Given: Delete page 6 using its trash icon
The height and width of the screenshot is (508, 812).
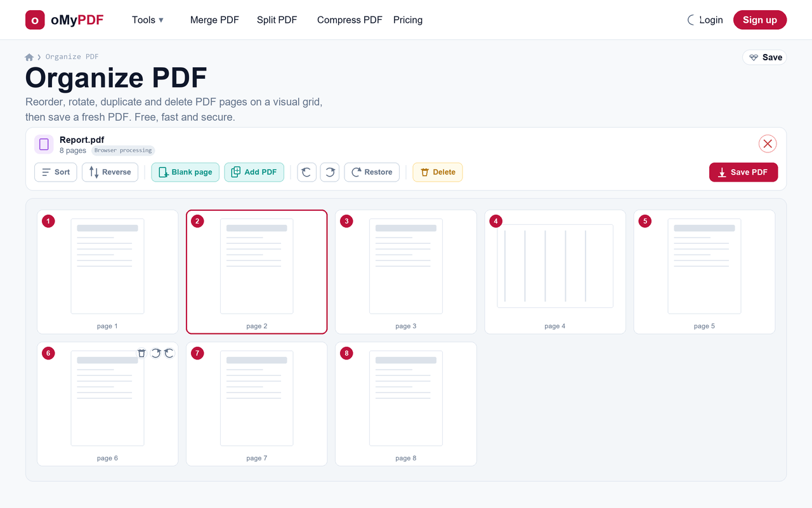Looking at the screenshot, I should point(142,353).
